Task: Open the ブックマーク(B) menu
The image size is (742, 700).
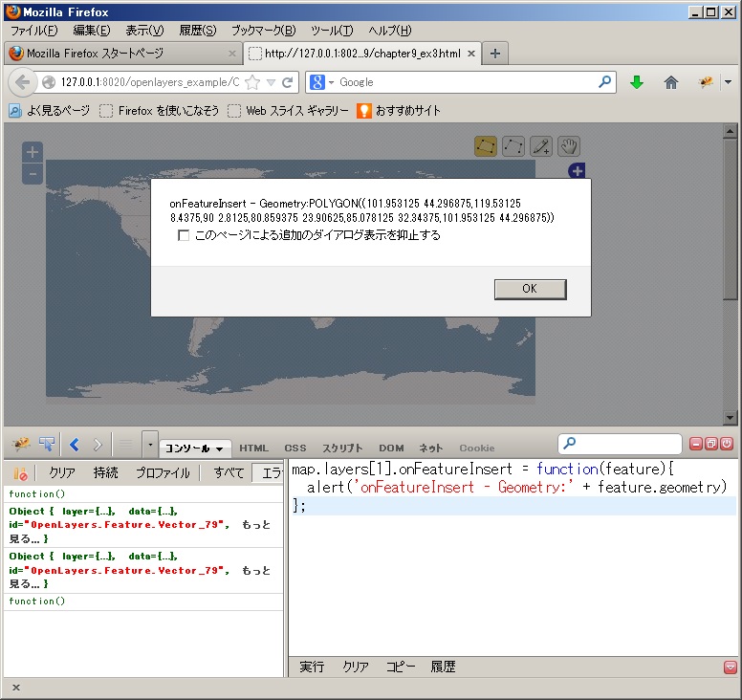Action: click(263, 31)
